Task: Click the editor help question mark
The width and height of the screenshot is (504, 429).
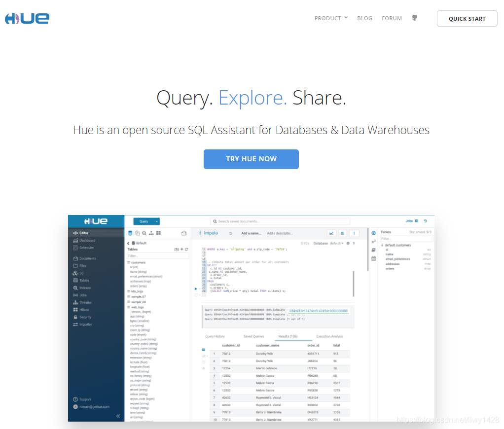Action: coord(354,244)
